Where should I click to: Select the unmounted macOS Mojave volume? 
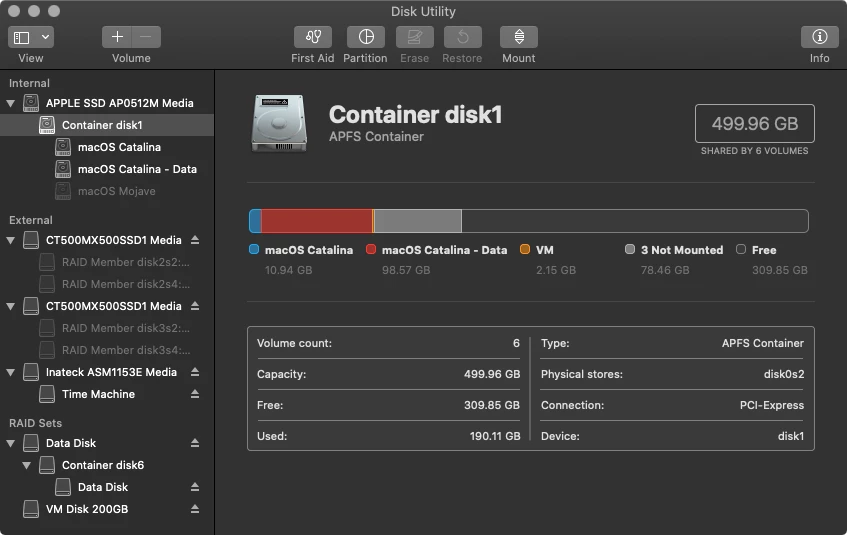(x=107, y=191)
